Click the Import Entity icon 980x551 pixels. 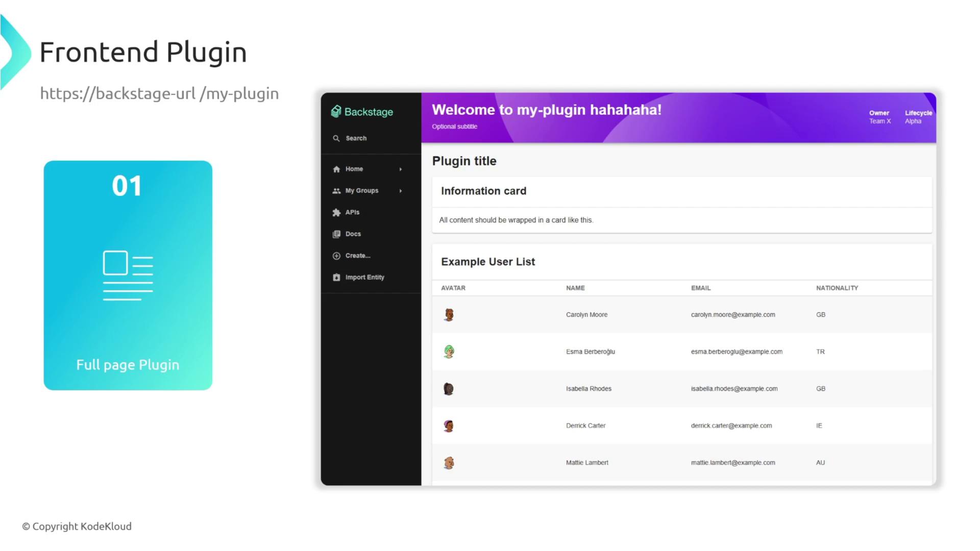(336, 278)
